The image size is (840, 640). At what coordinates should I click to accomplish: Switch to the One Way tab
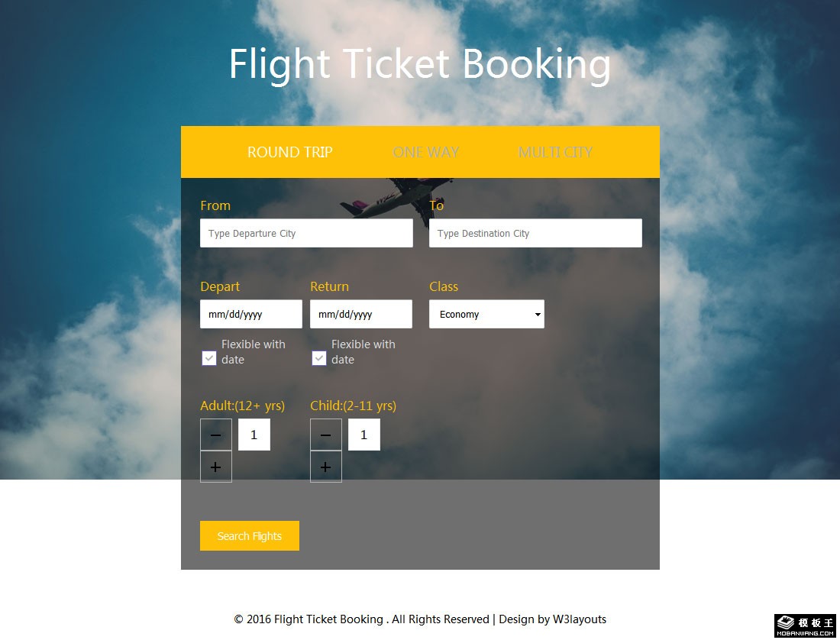coord(426,152)
